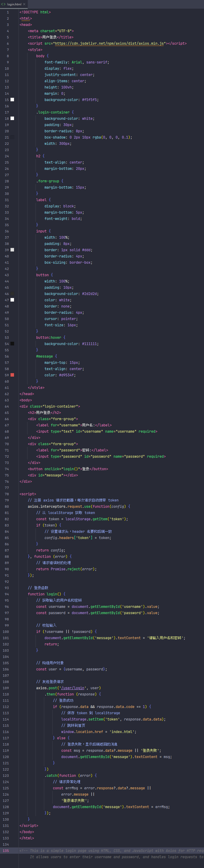The height and width of the screenshot is (868, 204).
Task: Click 'if (!username || !password) {' line
Action: 67,631
